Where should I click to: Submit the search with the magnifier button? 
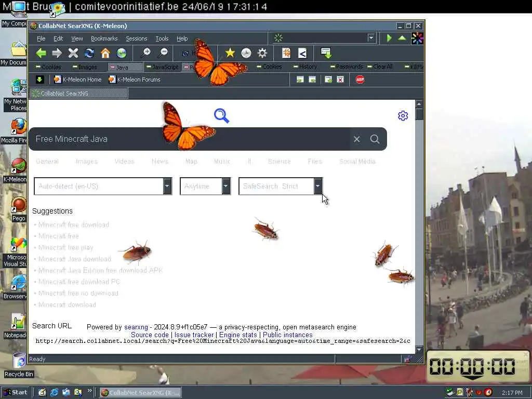coord(375,139)
